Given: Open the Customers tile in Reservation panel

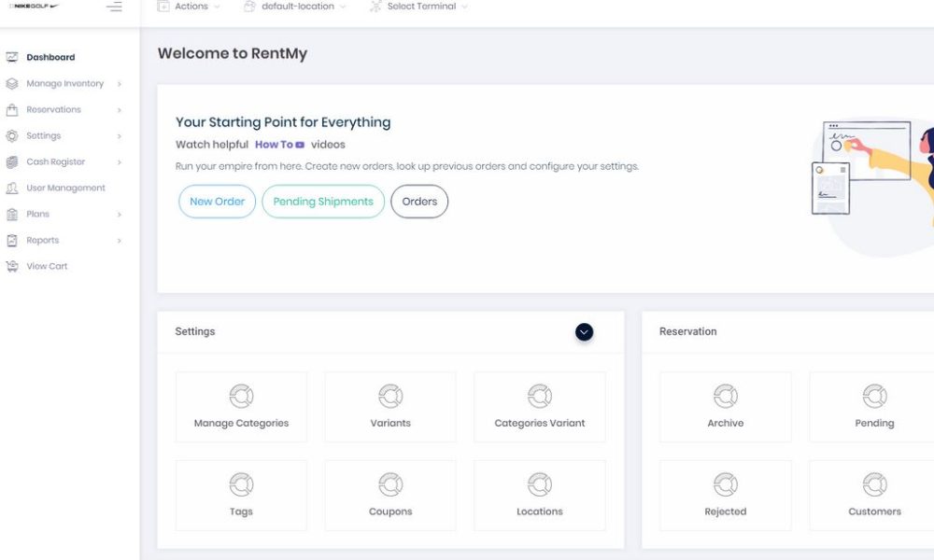Looking at the screenshot, I should coord(874,496).
